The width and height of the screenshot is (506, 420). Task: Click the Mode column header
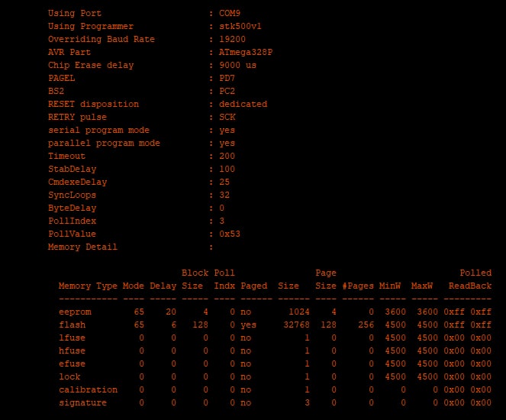coord(134,286)
